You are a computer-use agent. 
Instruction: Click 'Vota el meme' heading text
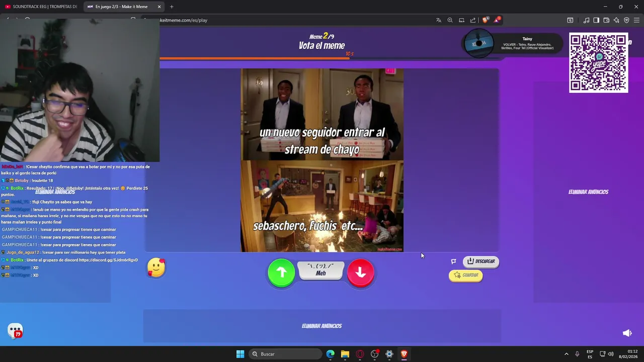point(321,46)
